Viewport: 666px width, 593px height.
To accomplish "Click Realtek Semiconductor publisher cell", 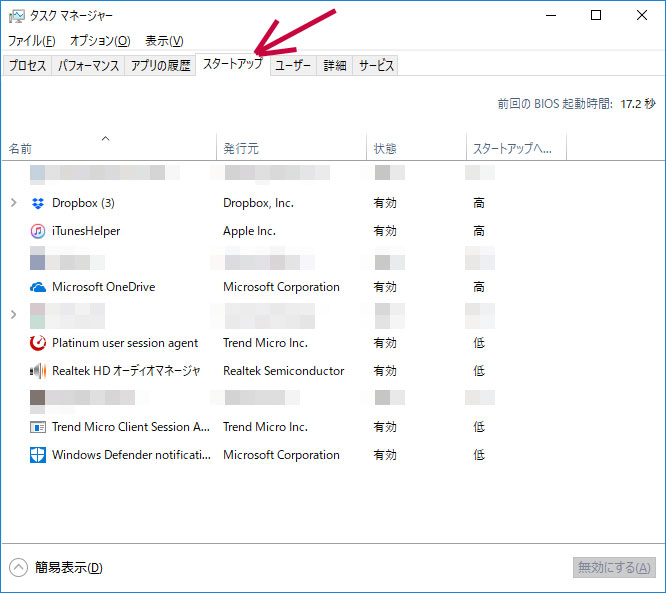I will pyautogui.click(x=284, y=371).
